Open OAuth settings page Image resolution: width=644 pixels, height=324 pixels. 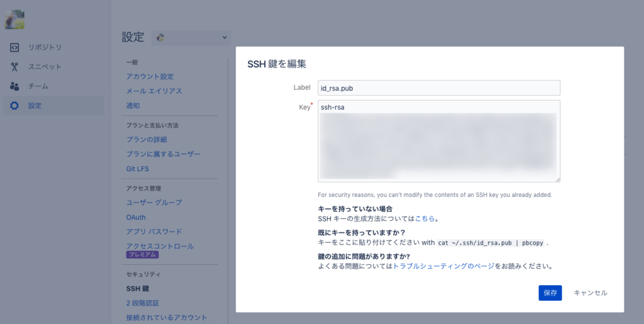coord(136,217)
